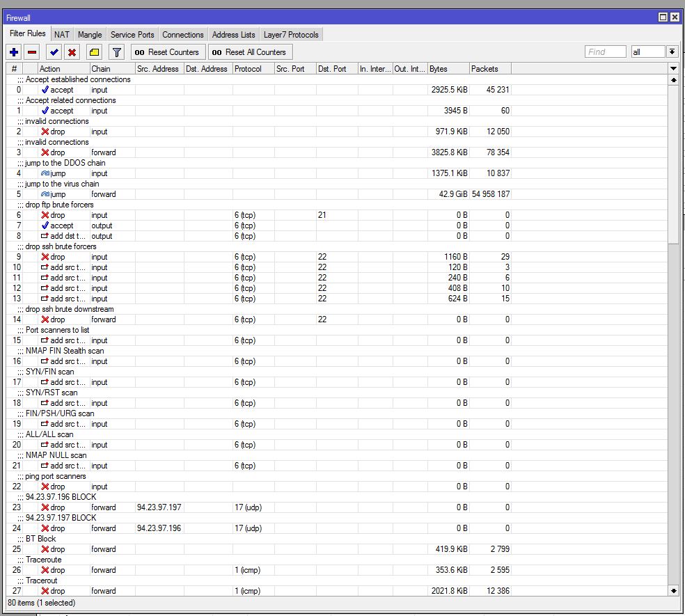Click drop icon of rule 9
The height and width of the screenshot is (616, 685).
(x=45, y=257)
